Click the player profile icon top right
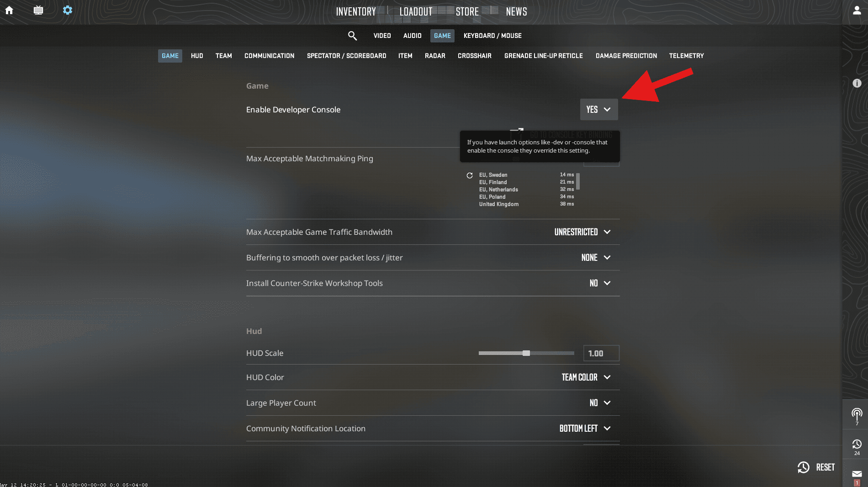 point(857,10)
